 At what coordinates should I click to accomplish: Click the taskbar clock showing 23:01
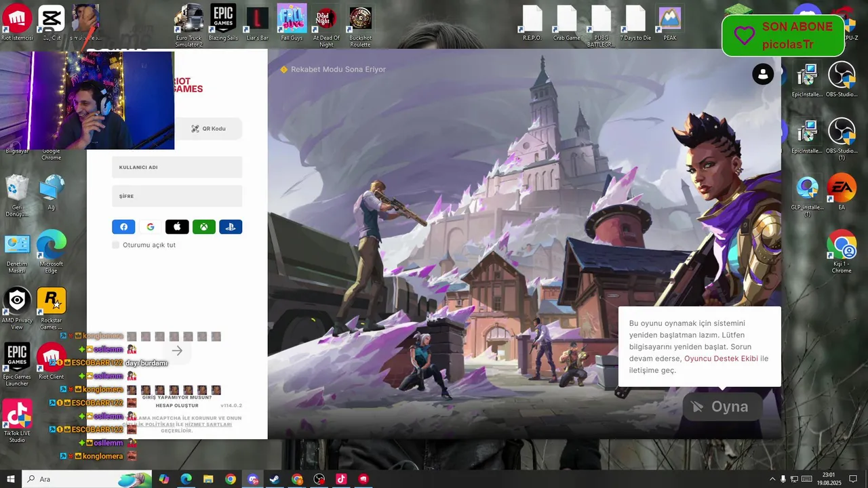point(828,479)
